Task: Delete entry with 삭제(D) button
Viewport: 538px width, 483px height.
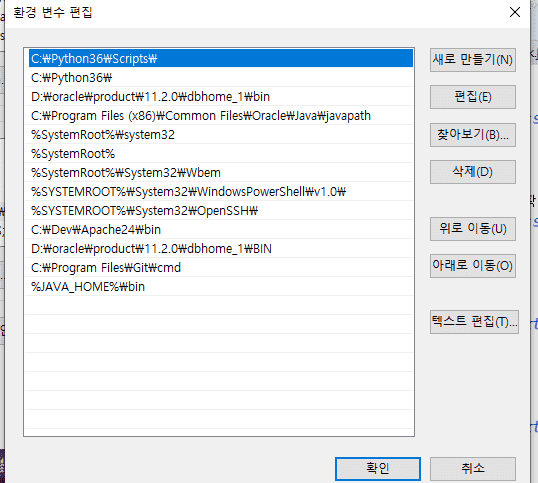Action: pyautogui.click(x=472, y=172)
